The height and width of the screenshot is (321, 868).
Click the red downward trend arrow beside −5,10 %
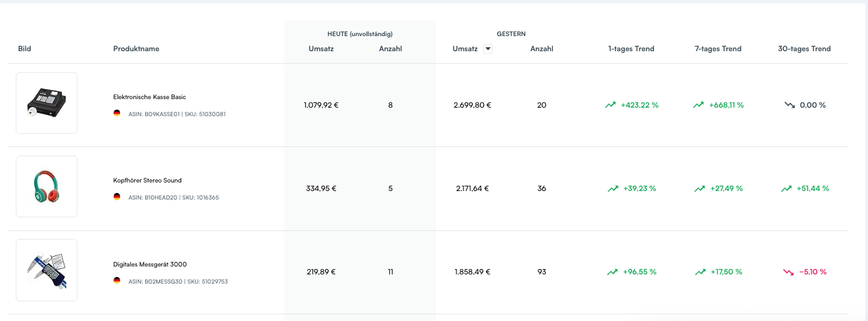pos(788,272)
